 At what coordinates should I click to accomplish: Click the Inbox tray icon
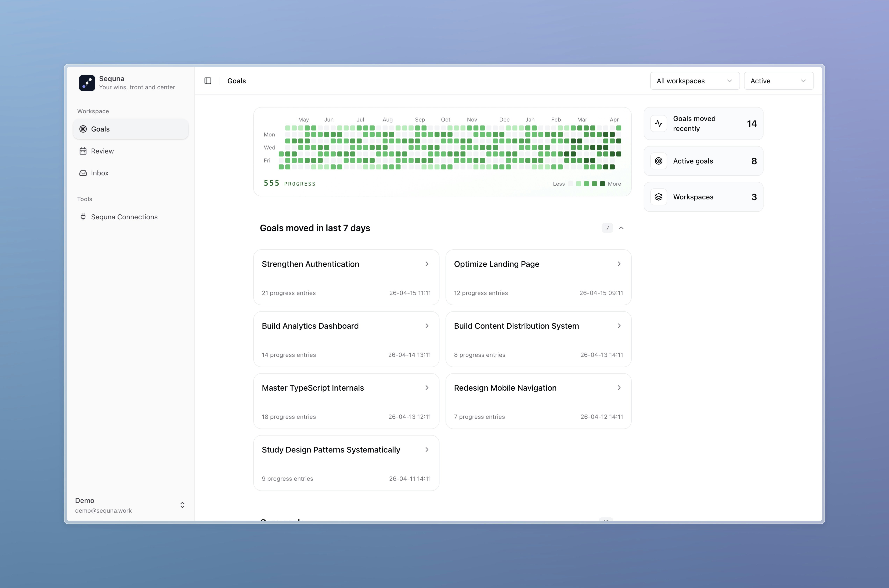pos(83,173)
